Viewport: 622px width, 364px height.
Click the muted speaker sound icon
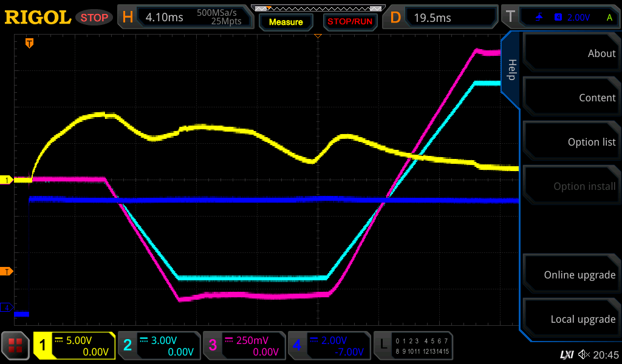click(x=584, y=354)
